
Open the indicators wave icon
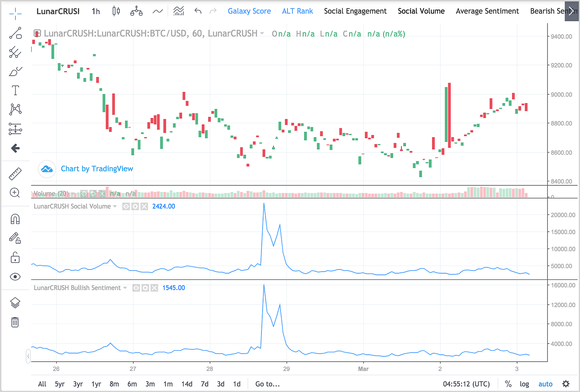pyautogui.click(x=158, y=11)
